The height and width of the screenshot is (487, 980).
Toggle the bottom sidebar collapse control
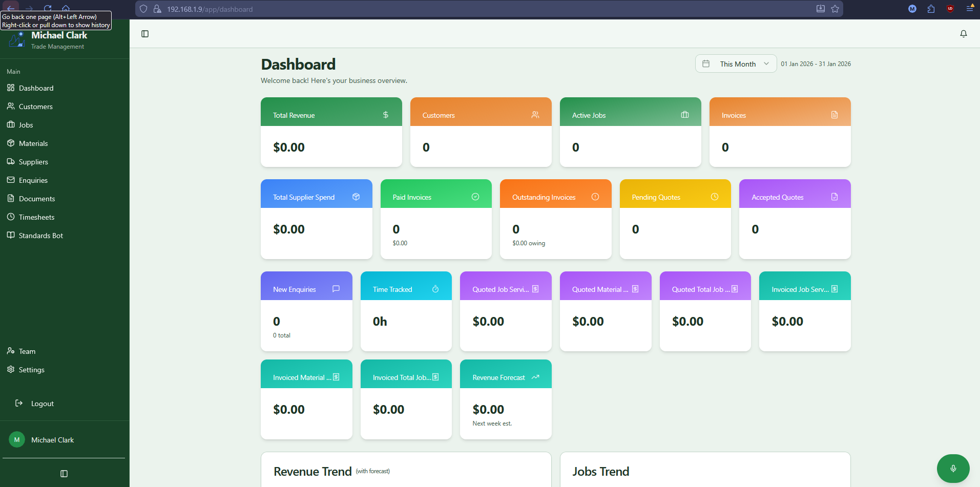[x=64, y=473]
